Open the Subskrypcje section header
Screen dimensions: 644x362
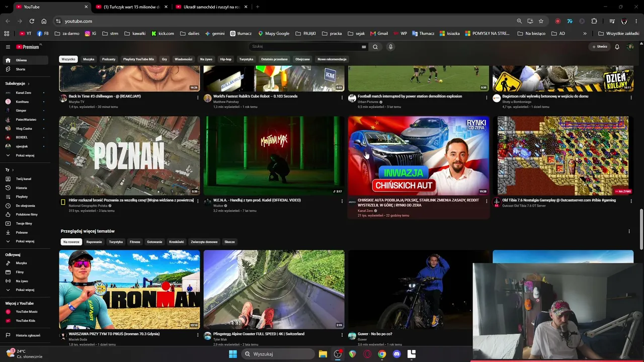coord(17,83)
